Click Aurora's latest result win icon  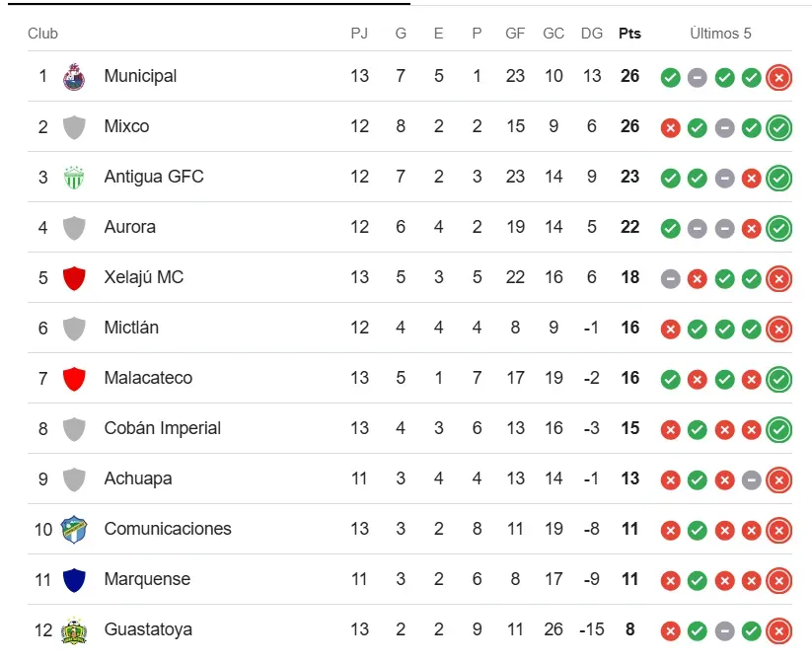[x=778, y=228]
